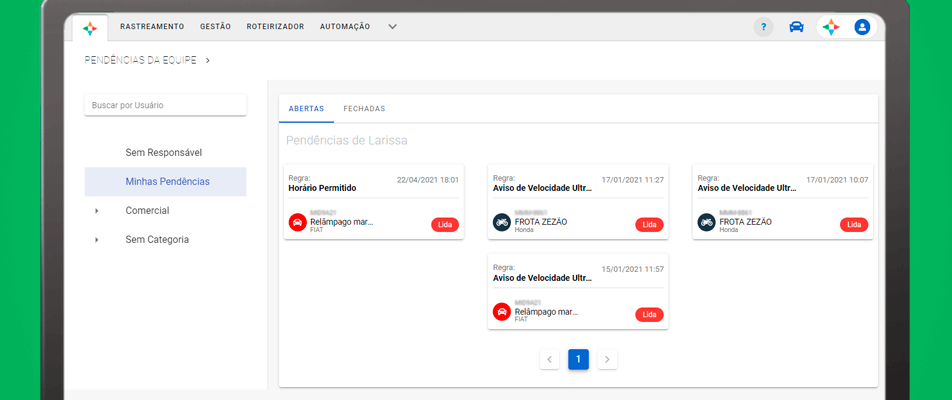This screenshot has height=400, width=952.
Task: Click rule title on 17/01/2021 11:27 card
Action: coord(542,188)
